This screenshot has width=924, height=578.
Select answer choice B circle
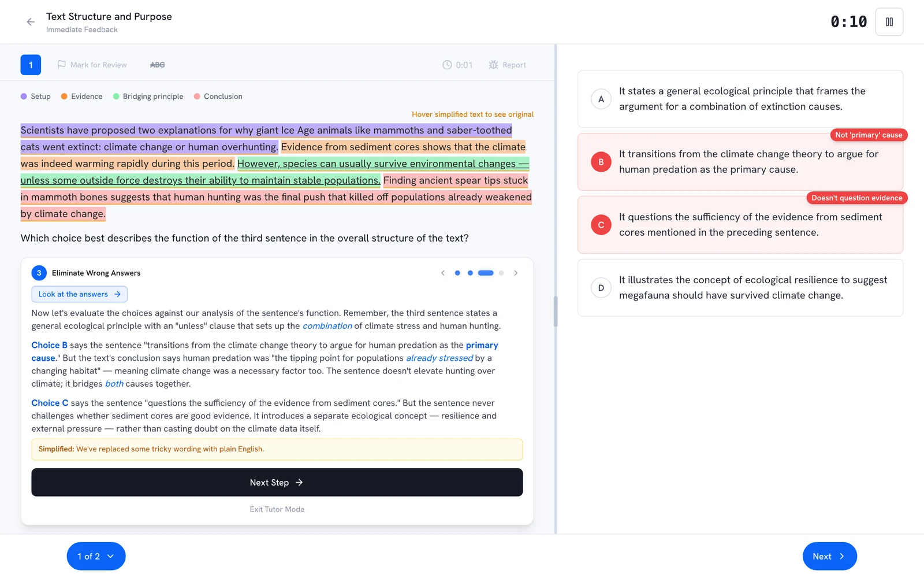click(601, 162)
